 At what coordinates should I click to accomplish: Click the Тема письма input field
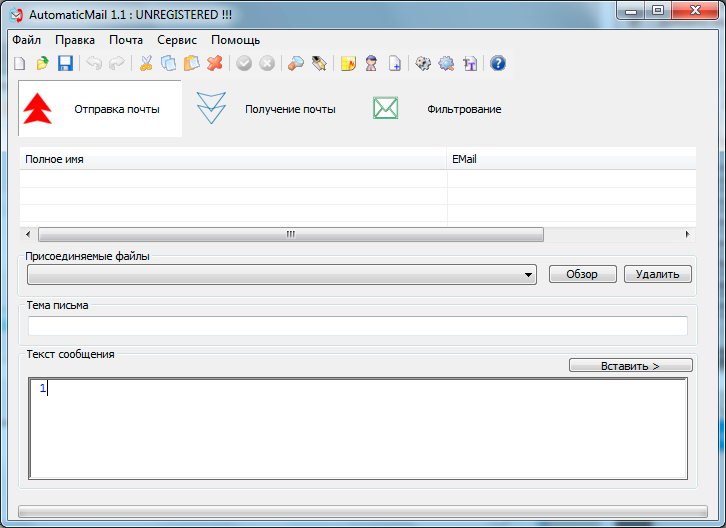coord(357,326)
